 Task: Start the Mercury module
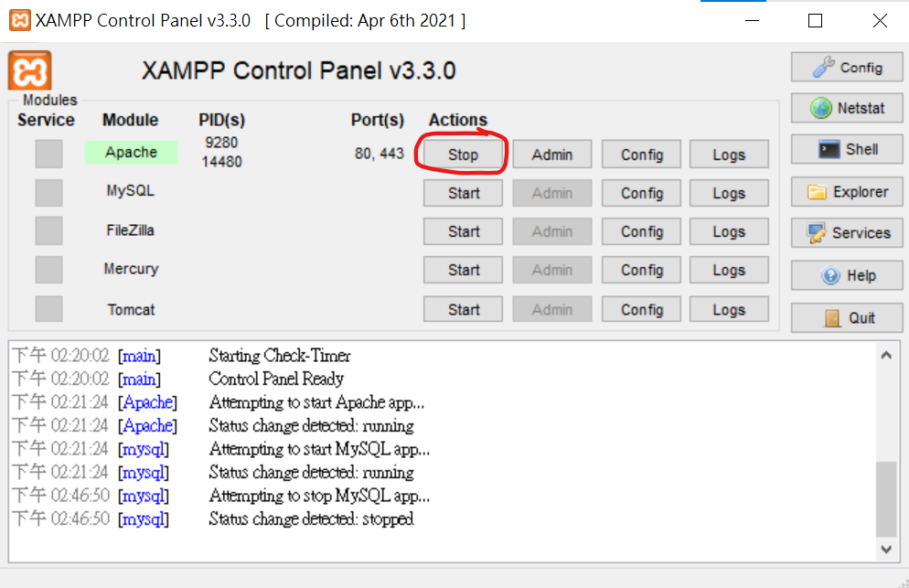click(463, 270)
